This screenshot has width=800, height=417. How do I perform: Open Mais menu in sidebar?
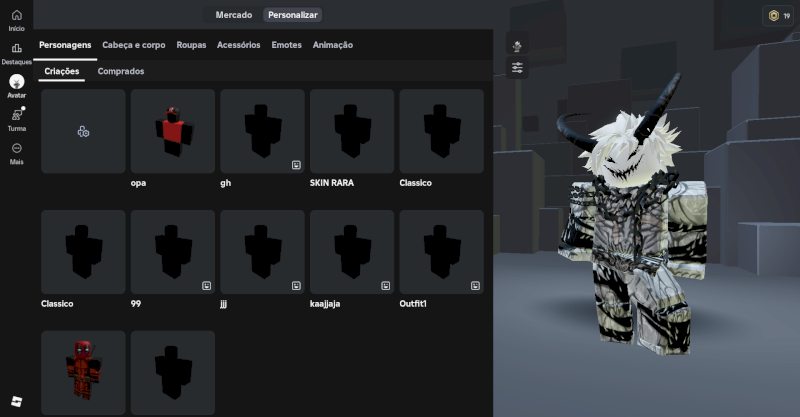point(16,154)
